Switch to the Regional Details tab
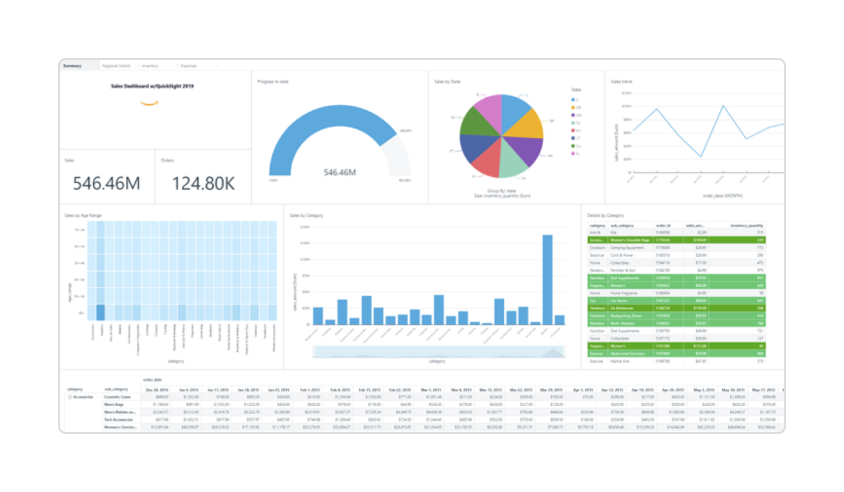 118,66
